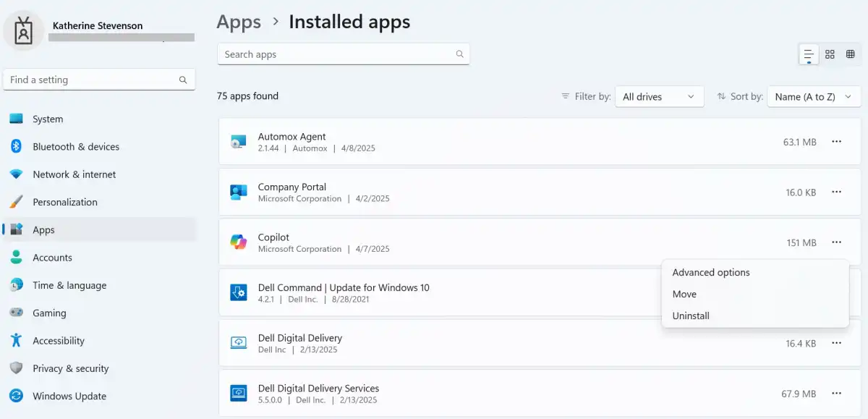Select Uninstall from the context menu
The height and width of the screenshot is (419, 868).
pyautogui.click(x=691, y=316)
